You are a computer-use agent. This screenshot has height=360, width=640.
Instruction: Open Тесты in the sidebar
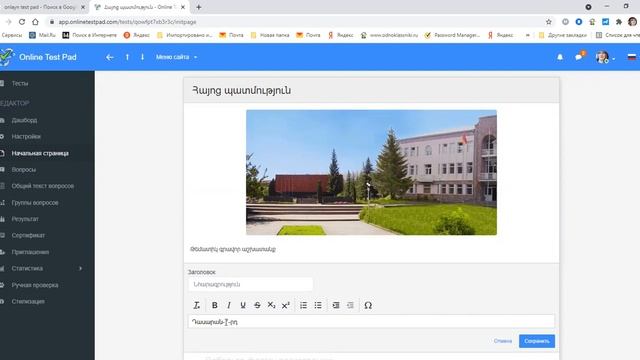coord(20,83)
